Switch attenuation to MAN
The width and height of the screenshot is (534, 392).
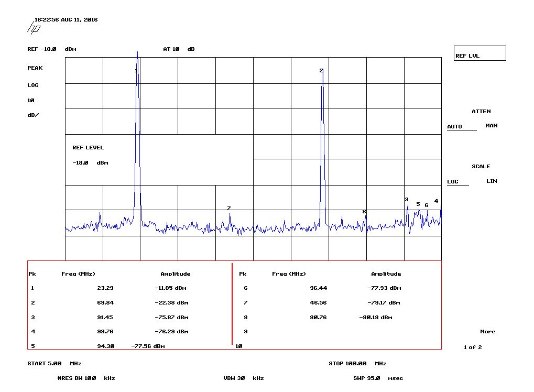click(492, 126)
